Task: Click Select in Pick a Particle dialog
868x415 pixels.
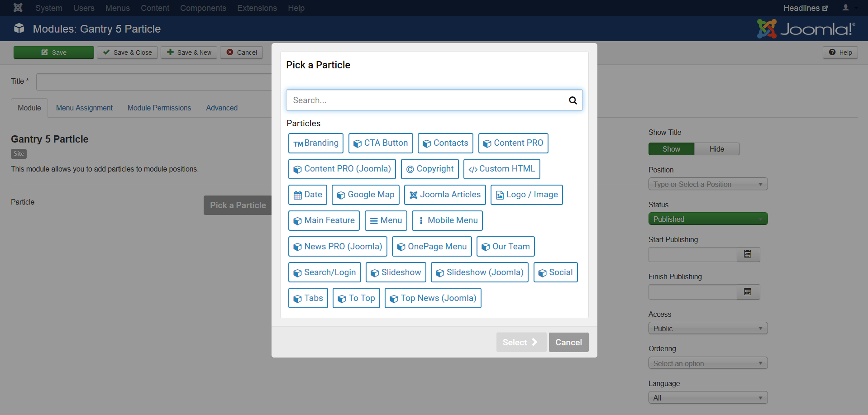Action: (x=521, y=343)
